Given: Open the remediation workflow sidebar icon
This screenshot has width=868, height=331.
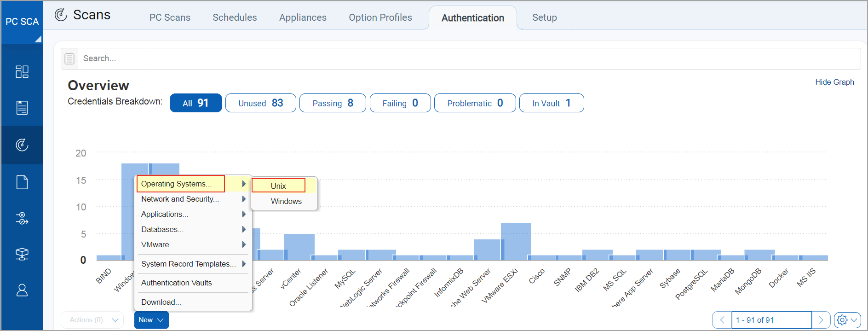Looking at the screenshot, I should [x=22, y=218].
